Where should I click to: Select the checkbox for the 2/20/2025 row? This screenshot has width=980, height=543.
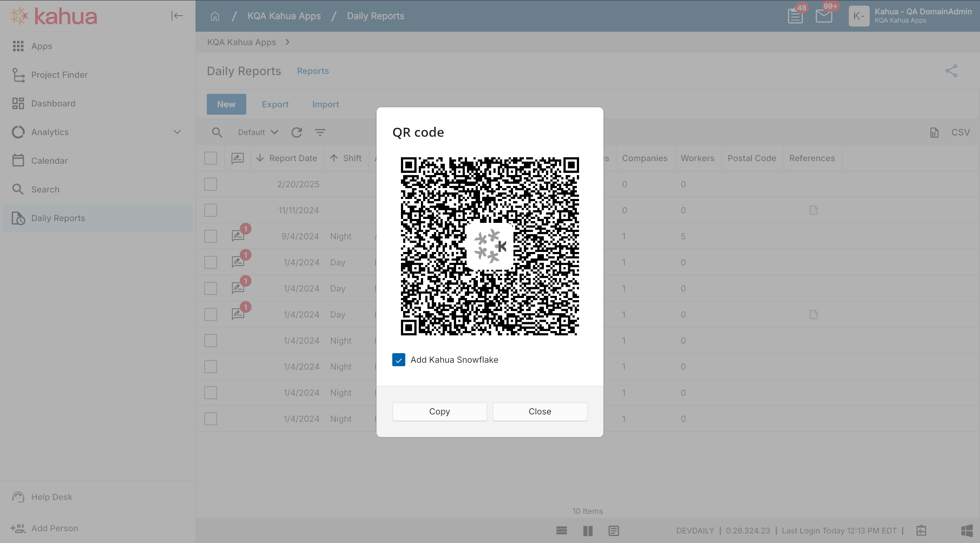pyautogui.click(x=211, y=184)
